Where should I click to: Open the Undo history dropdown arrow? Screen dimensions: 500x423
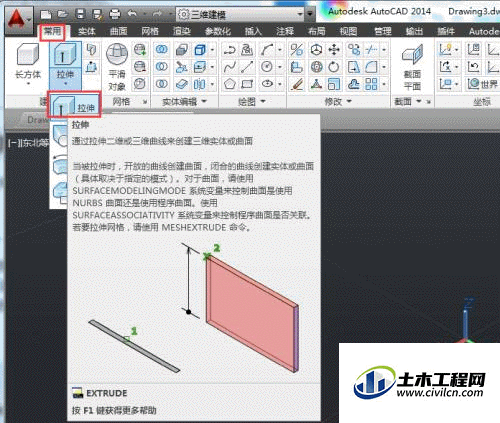145,14
